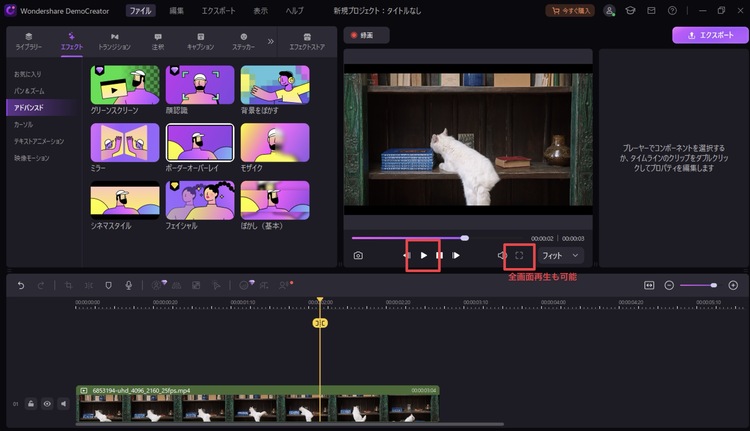
Task: Choose the ぼかし（基本） effect thumbnail
Action: [x=275, y=200]
